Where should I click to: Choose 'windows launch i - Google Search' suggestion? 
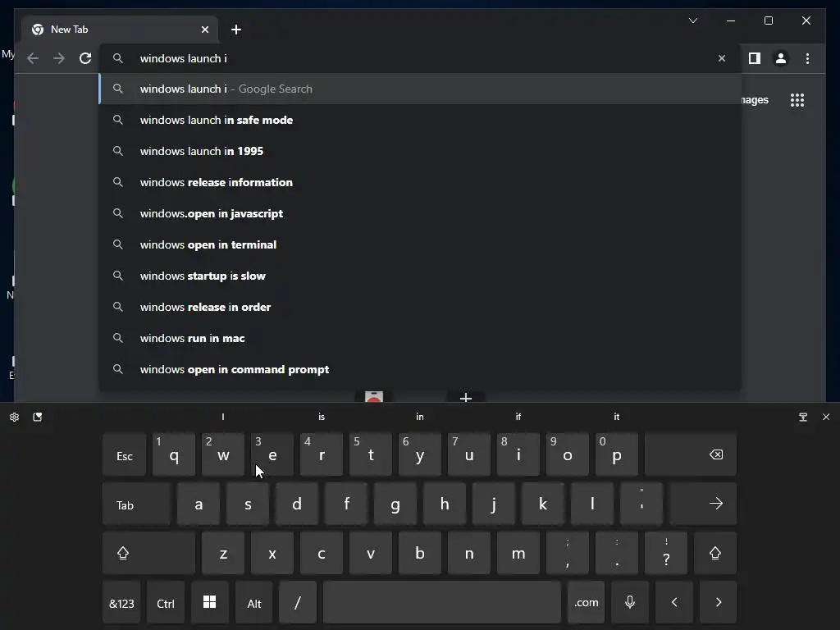(x=421, y=89)
